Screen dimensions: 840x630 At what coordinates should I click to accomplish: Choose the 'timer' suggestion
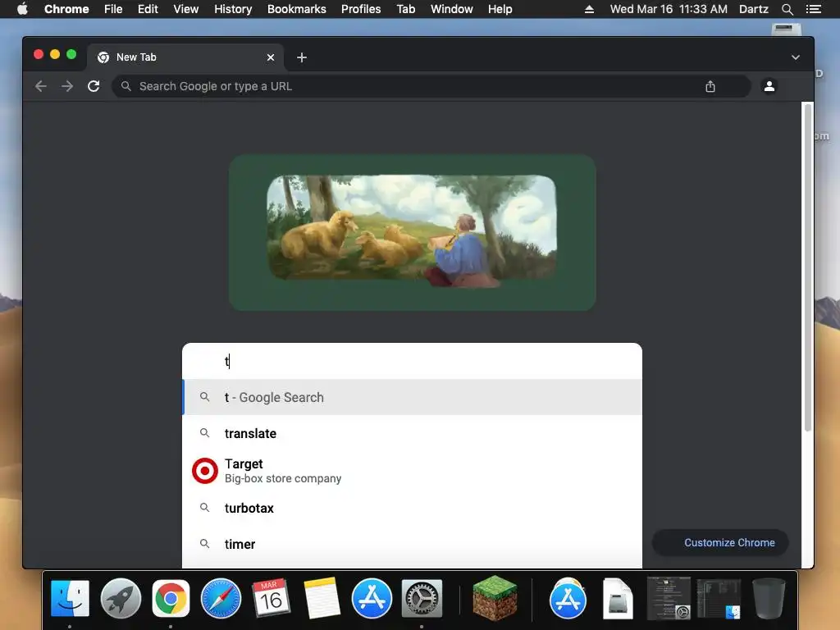[412, 544]
